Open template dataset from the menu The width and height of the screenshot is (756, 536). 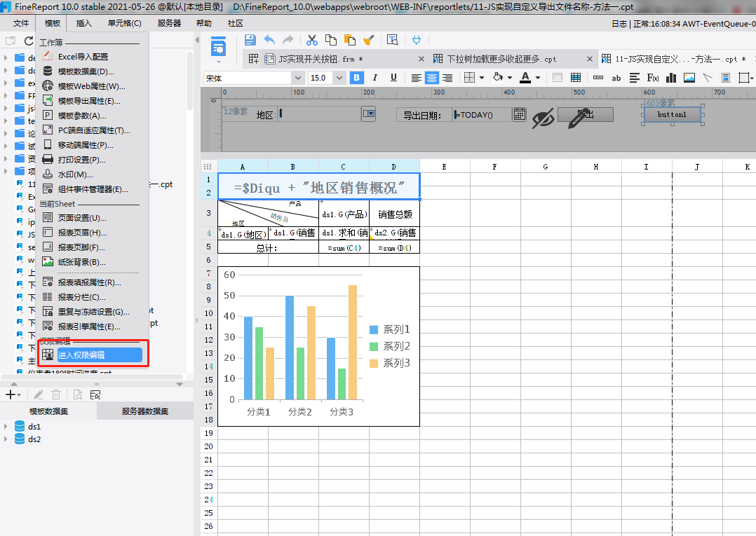(x=86, y=71)
